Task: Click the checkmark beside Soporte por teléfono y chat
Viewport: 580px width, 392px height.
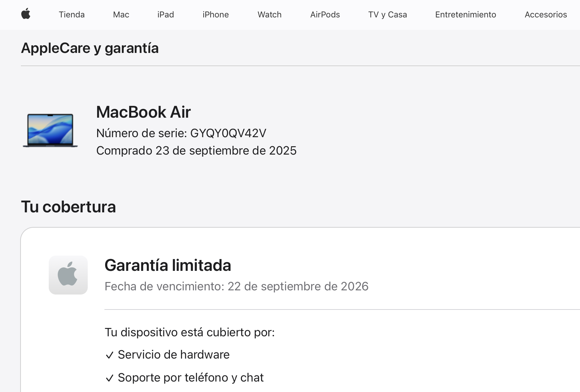Action: (x=109, y=377)
